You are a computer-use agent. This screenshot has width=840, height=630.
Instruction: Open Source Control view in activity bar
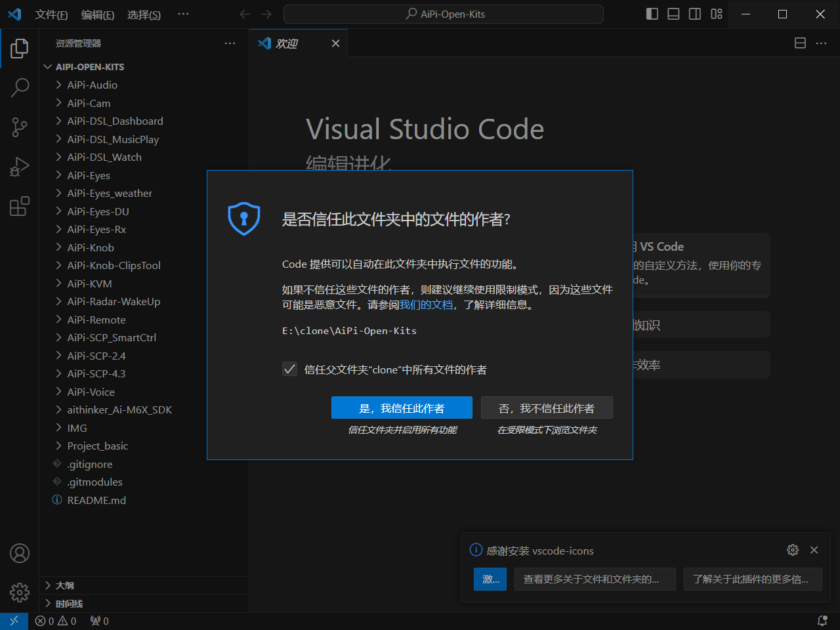pos(20,127)
